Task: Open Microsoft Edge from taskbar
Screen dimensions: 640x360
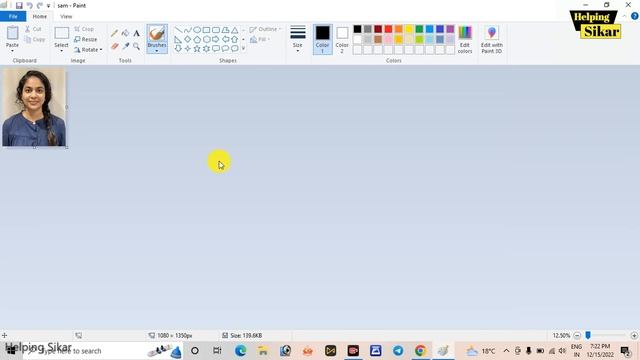Action: 240,351
